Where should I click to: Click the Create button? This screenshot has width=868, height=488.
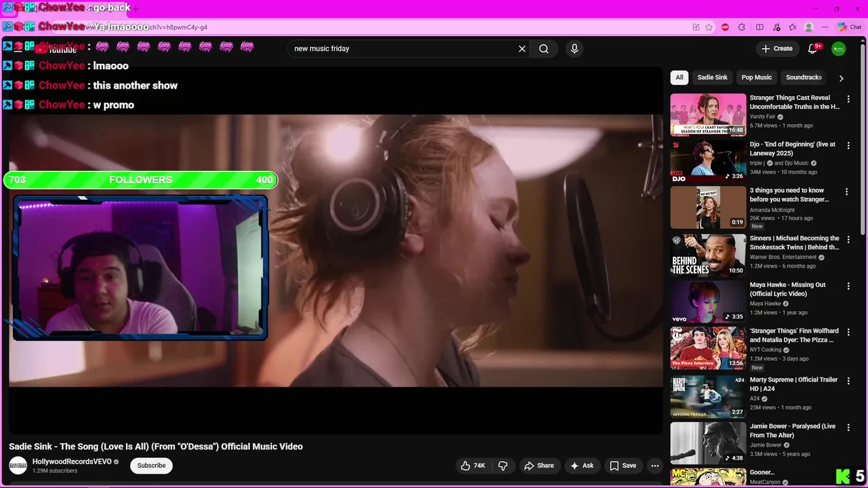777,49
